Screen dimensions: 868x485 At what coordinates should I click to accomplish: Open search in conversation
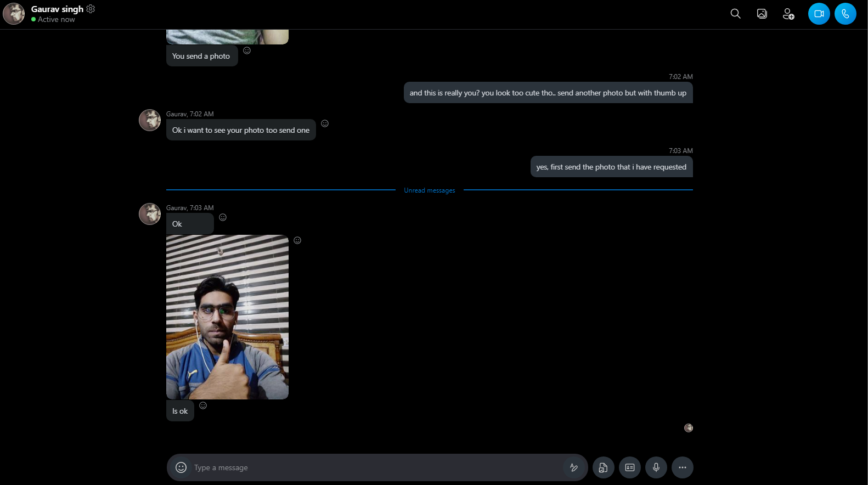pos(735,14)
